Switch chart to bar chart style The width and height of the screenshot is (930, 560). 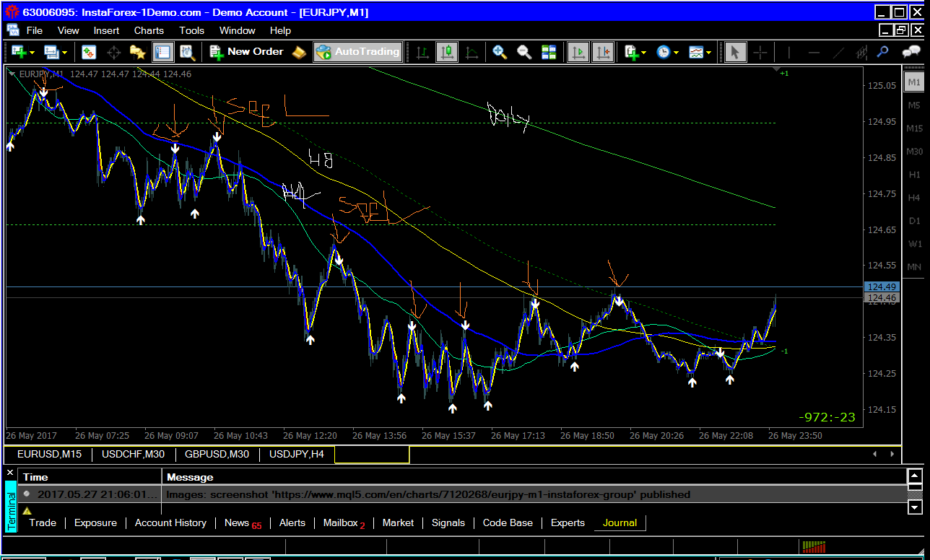(422, 52)
